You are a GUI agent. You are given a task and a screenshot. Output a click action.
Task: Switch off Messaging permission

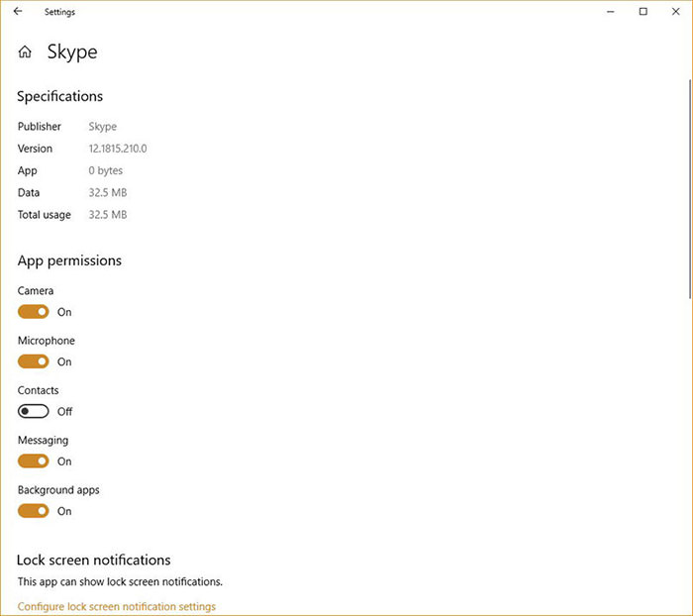[33, 462]
